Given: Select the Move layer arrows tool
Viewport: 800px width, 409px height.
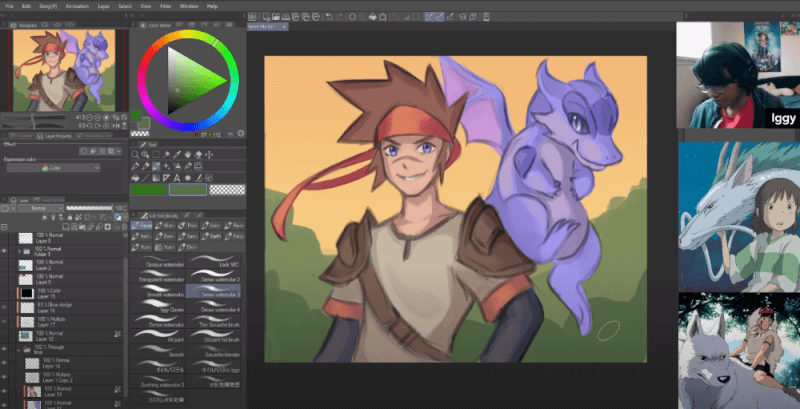Looking at the screenshot, I should tap(209, 155).
